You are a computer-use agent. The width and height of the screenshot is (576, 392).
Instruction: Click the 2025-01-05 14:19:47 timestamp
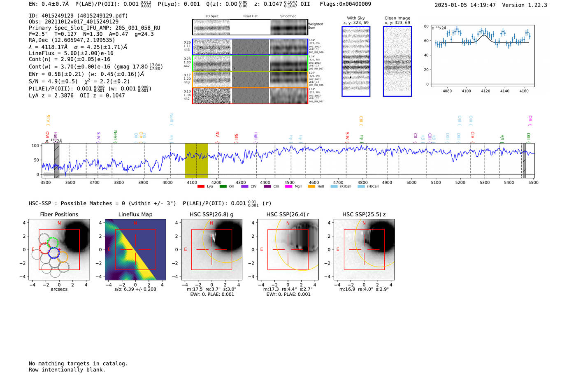(x=465, y=5)
